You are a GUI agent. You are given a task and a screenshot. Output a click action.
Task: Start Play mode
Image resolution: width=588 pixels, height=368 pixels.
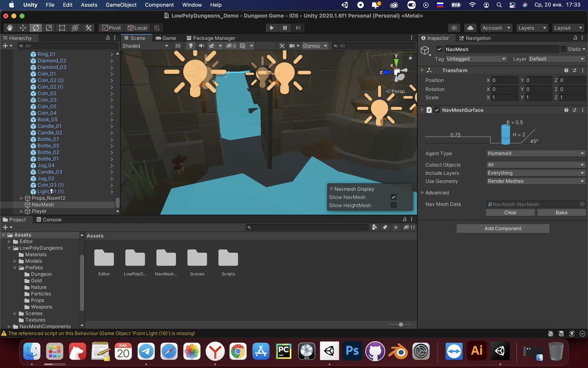tap(272, 28)
